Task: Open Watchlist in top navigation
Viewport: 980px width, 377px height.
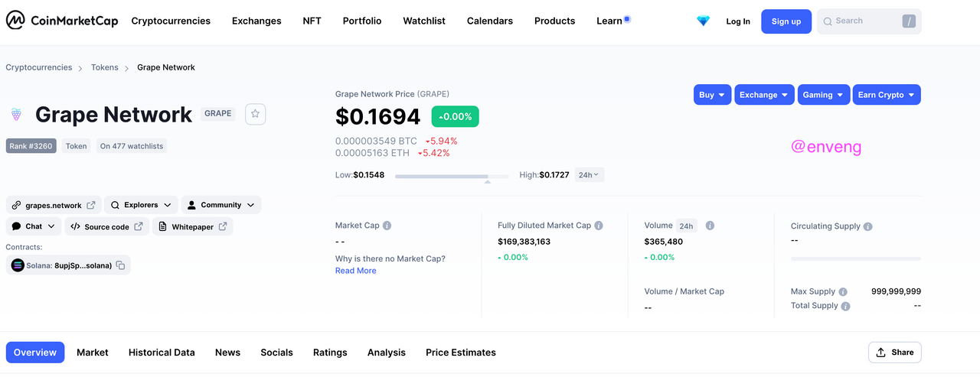Action: pyautogui.click(x=424, y=21)
